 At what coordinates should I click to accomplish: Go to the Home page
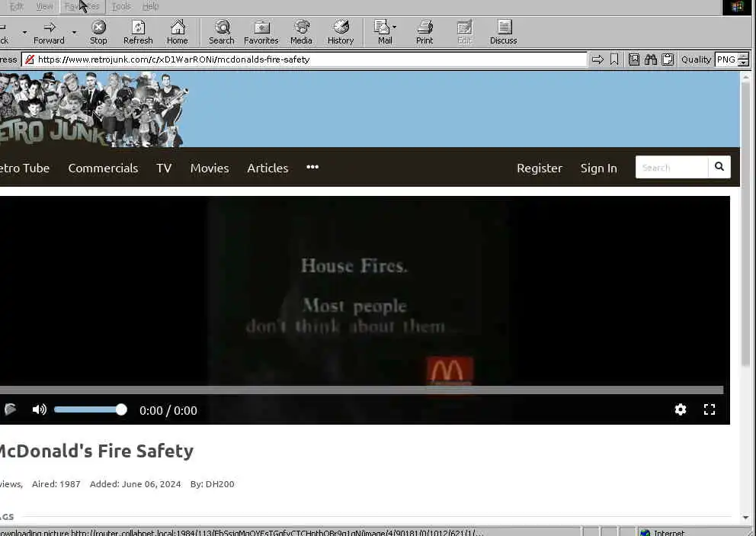point(178,32)
